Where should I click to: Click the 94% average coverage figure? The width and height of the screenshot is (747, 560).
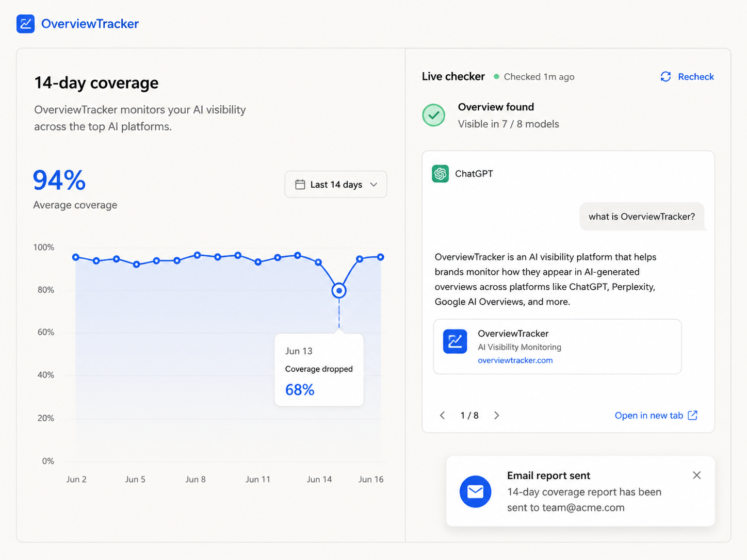59,180
